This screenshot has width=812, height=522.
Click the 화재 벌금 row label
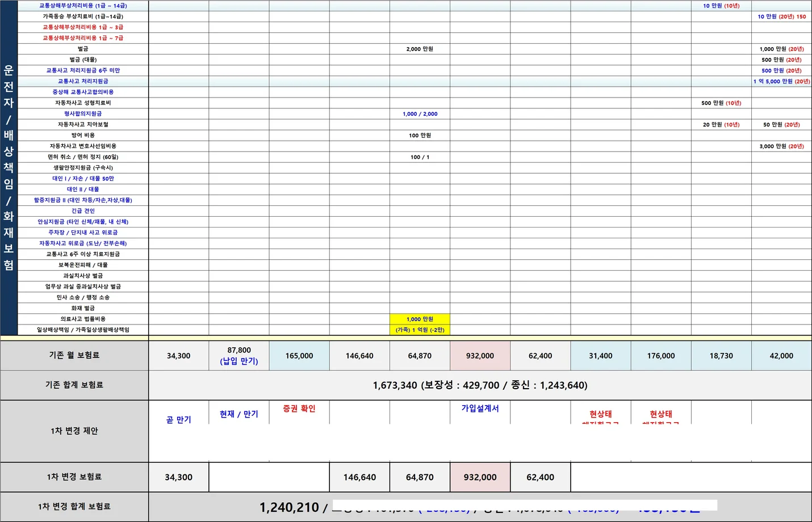pyautogui.click(x=83, y=308)
